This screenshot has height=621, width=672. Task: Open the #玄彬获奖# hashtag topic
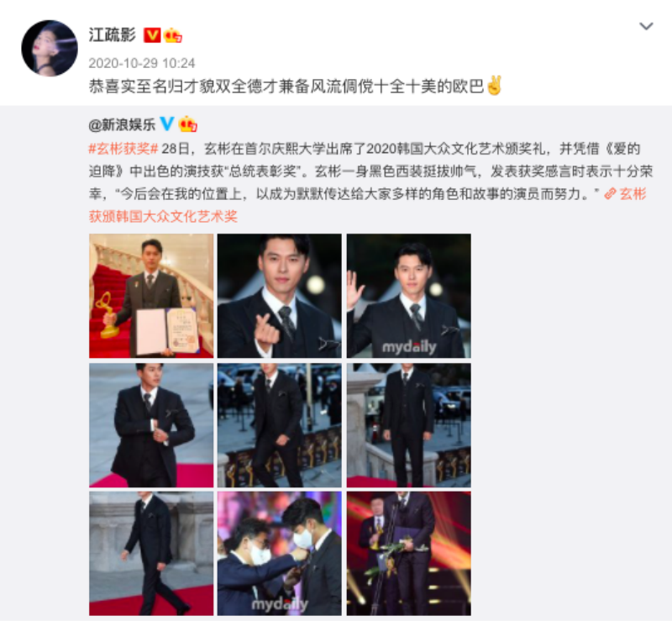click(123, 149)
